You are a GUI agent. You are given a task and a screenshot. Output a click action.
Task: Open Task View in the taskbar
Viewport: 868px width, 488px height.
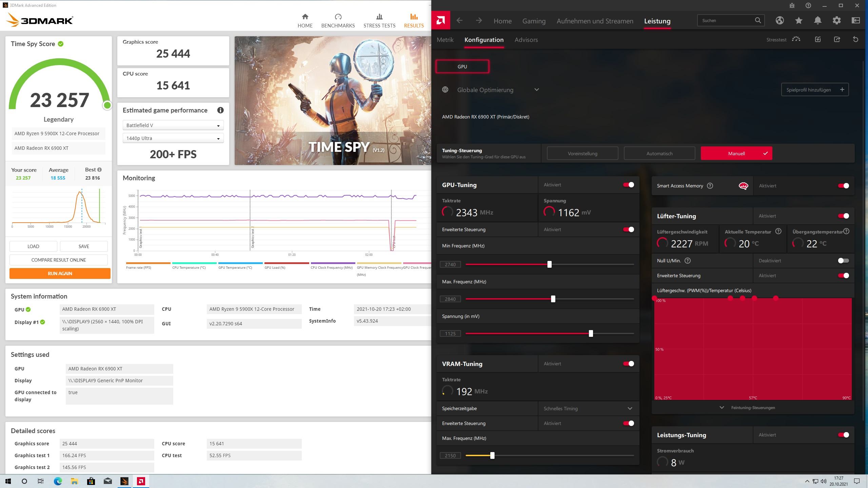click(41, 481)
